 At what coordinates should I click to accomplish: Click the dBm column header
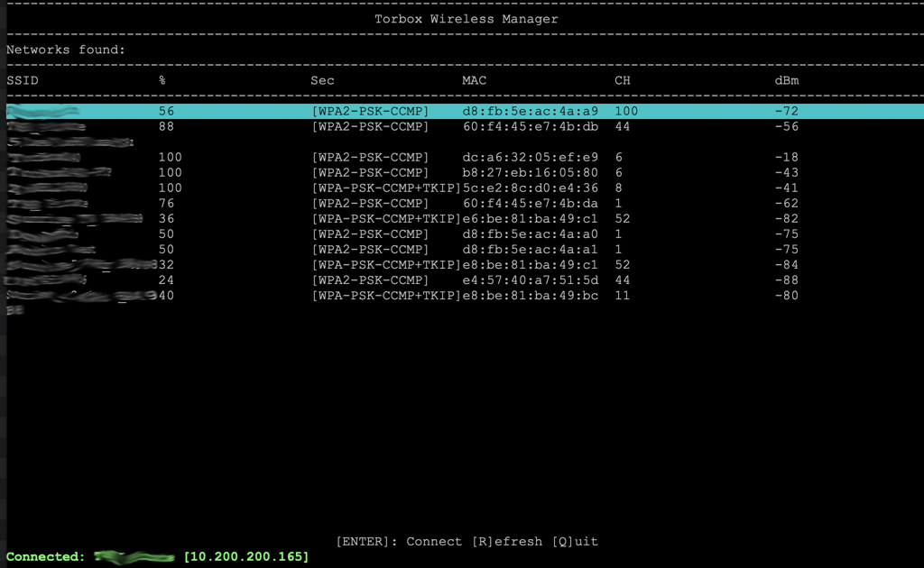[x=787, y=80]
